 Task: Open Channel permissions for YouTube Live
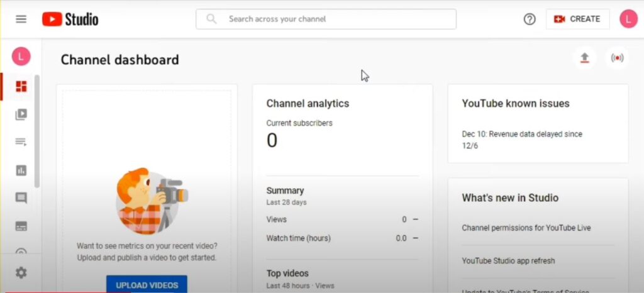(526, 228)
